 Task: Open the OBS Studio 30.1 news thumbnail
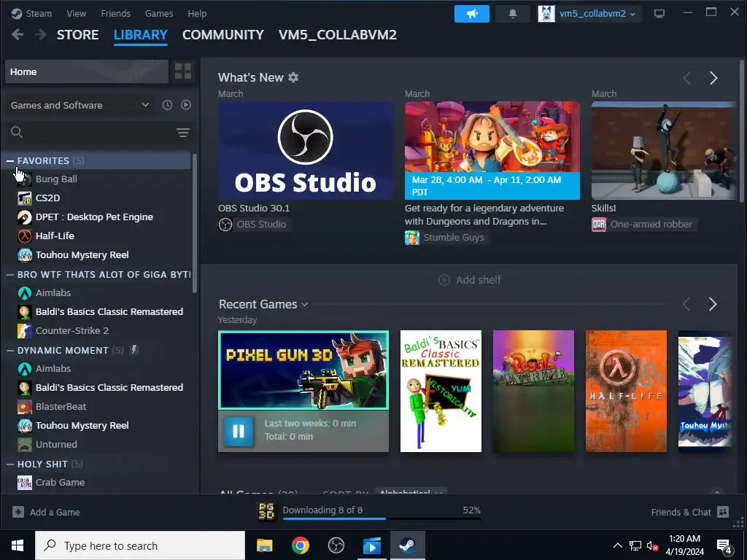coord(306,150)
